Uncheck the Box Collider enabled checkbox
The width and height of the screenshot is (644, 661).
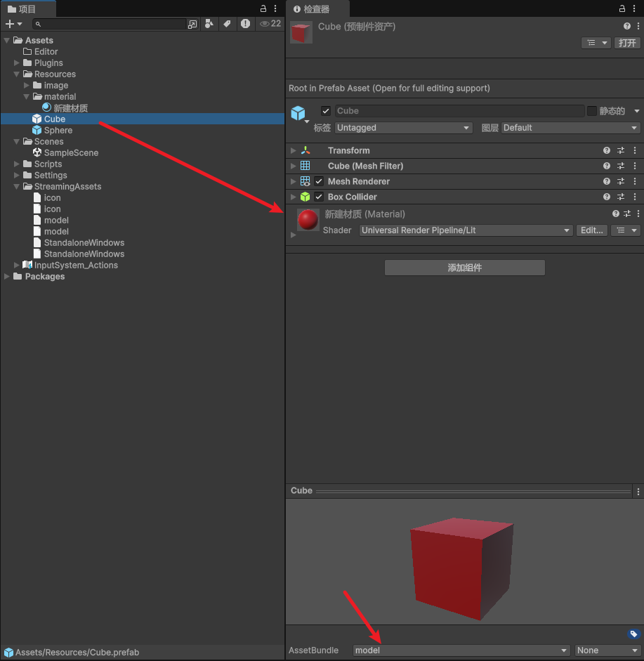tap(320, 197)
